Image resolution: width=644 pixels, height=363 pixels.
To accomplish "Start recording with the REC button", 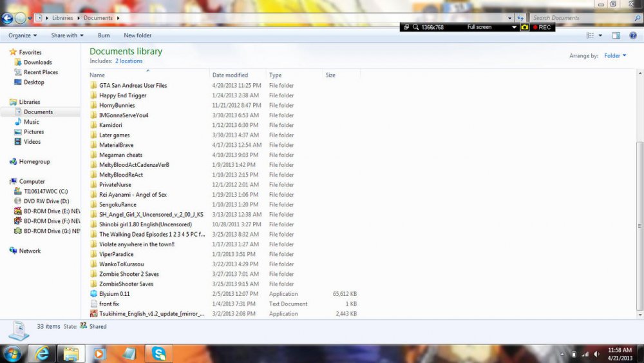I will click(x=541, y=27).
